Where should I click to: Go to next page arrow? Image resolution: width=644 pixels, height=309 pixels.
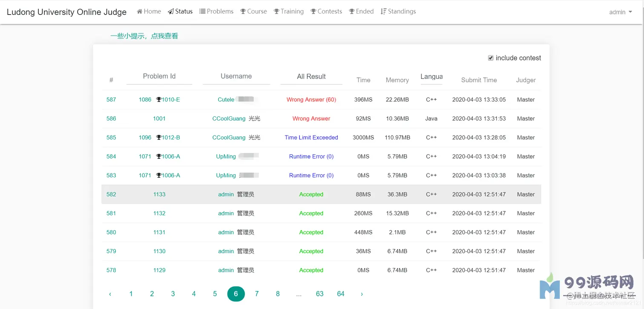click(362, 294)
